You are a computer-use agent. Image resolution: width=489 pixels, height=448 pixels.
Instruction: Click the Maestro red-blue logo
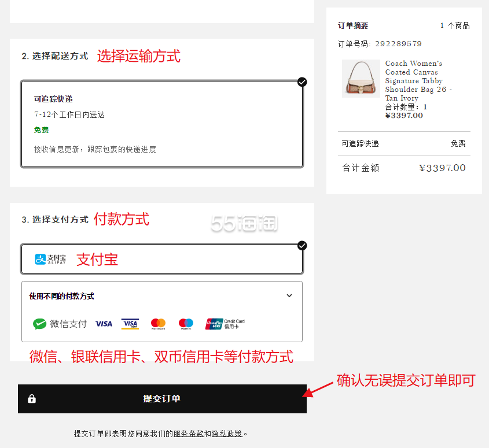[186, 324]
